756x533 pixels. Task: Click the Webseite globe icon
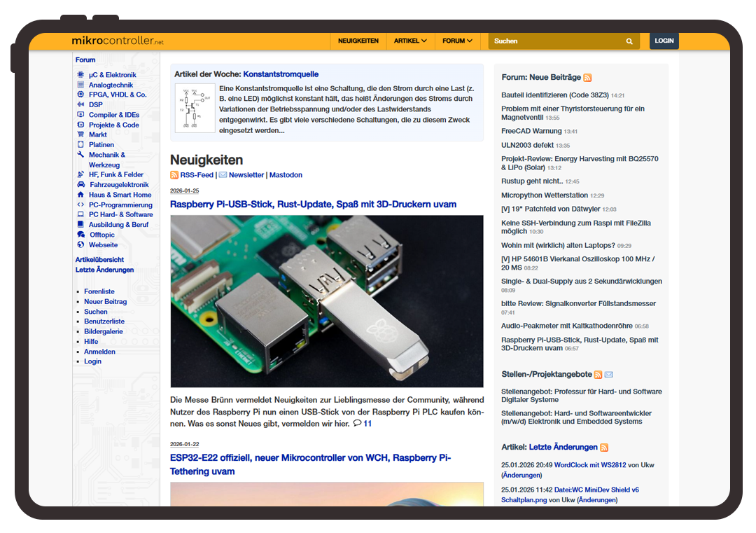(x=80, y=245)
